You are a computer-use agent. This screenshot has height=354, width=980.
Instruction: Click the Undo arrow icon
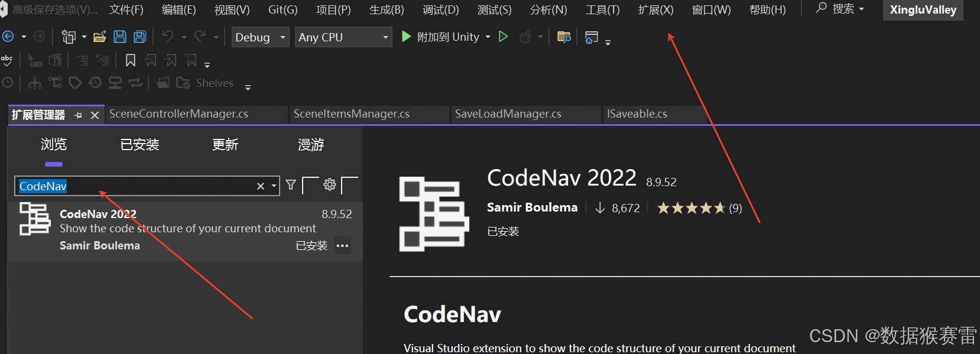tap(168, 37)
